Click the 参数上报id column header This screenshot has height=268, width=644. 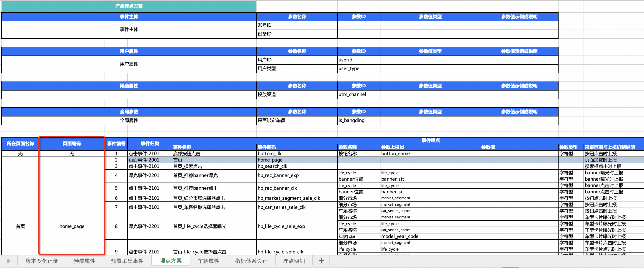pyautogui.click(x=430, y=147)
